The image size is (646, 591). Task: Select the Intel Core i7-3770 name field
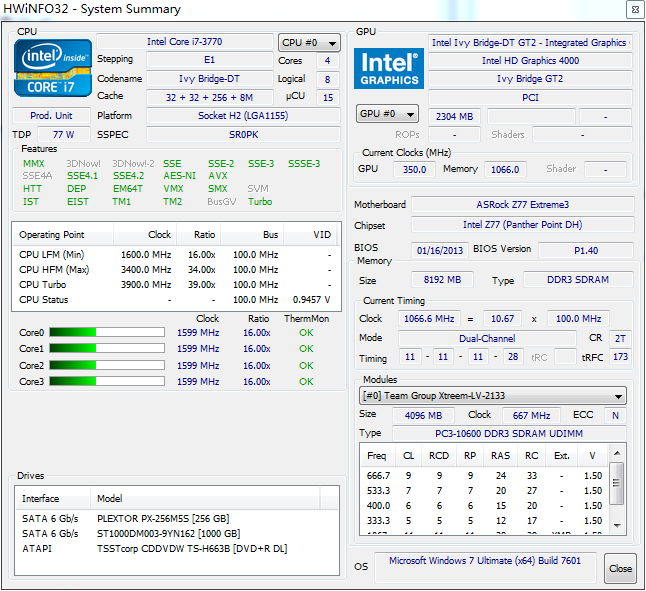pyautogui.click(x=185, y=42)
